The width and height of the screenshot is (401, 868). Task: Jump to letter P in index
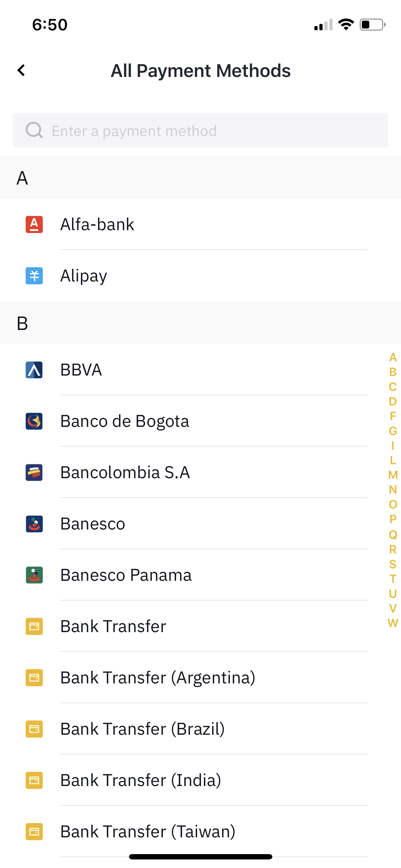pos(393,519)
